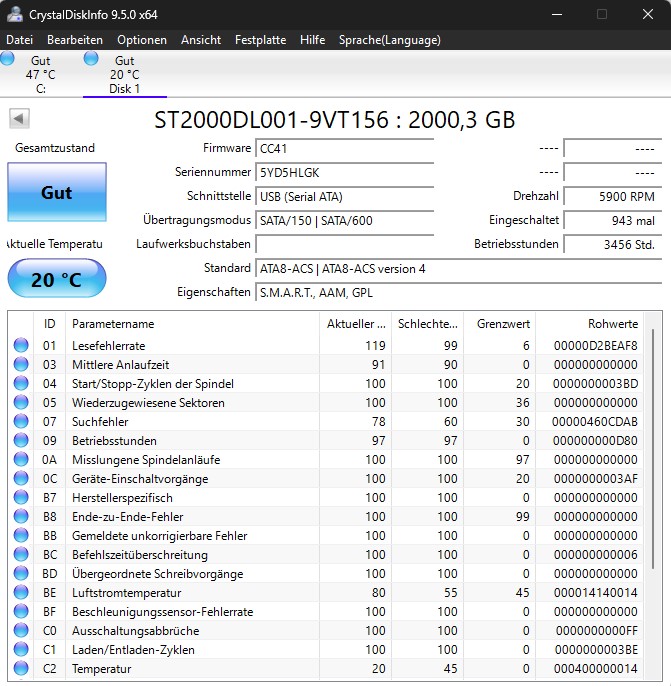Click status orb of Gemeldete unkorrigierbare Fehler row
Screen dimensions: 671x686
coord(21,535)
